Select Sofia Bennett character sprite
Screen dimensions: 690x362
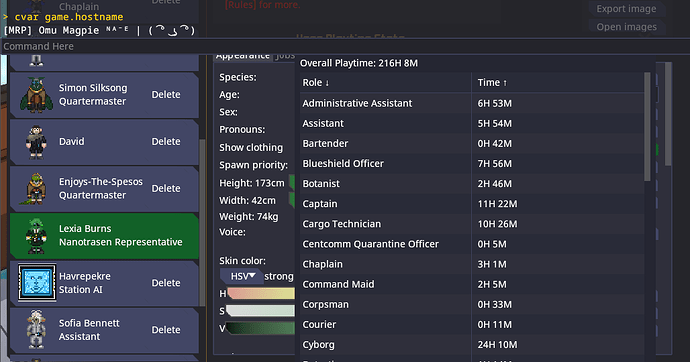pyautogui.click(x=36, y=329)
